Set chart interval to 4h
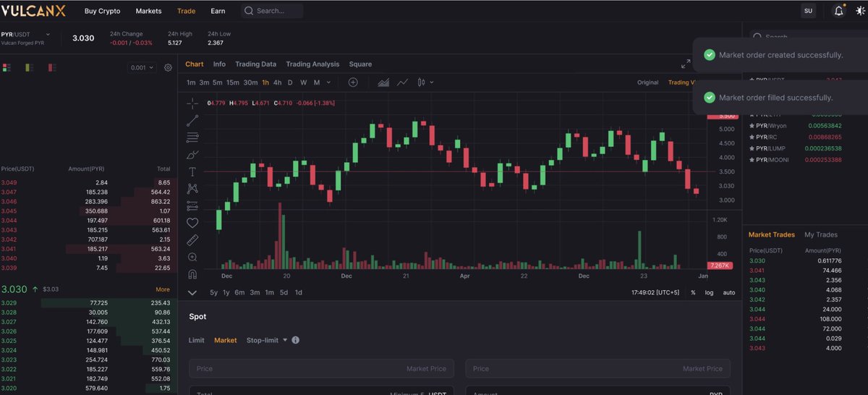 tap(277, 82)
